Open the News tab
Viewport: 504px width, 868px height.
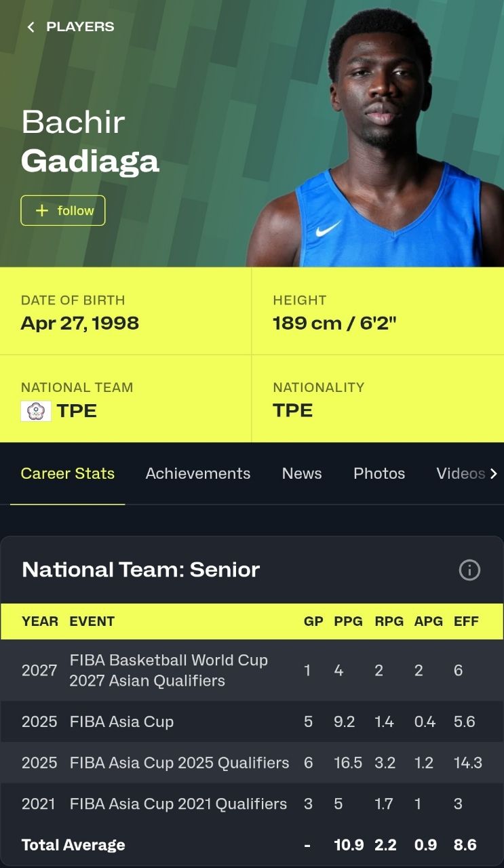[302, 473]
